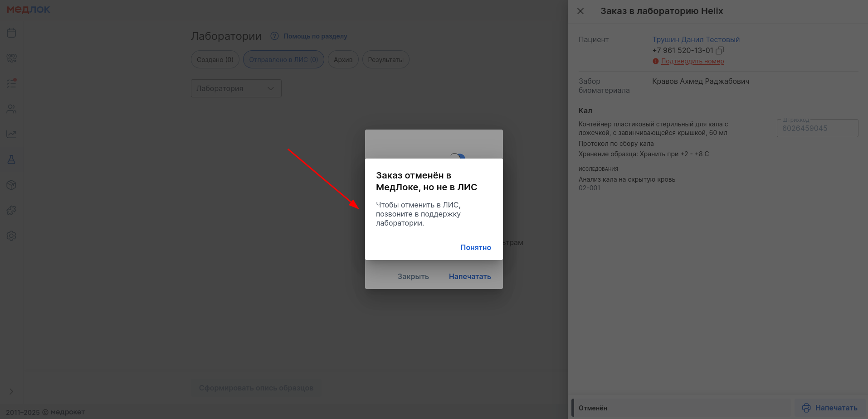Click Сформировать опись образцов button

click(x=256, y=388)
